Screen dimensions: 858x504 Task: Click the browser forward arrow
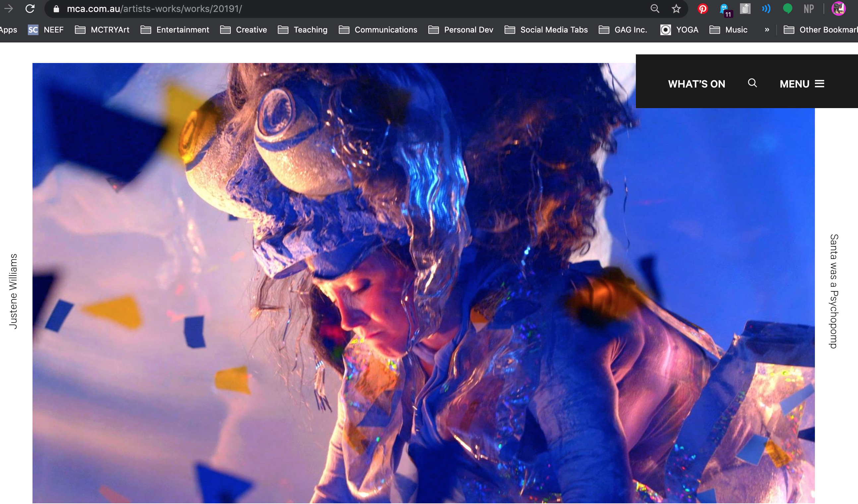point(9,9)
